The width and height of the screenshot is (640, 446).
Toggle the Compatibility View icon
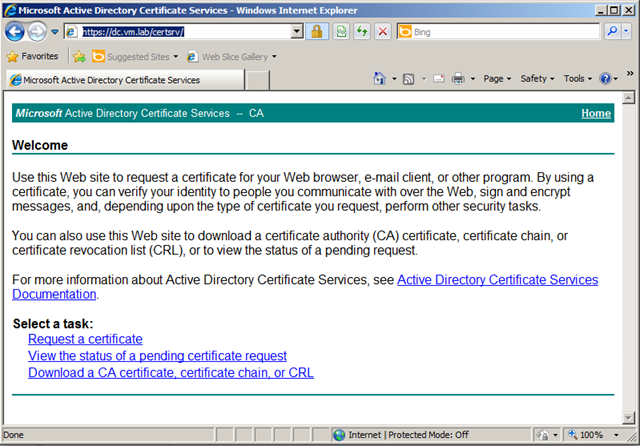tap(342, 32)
